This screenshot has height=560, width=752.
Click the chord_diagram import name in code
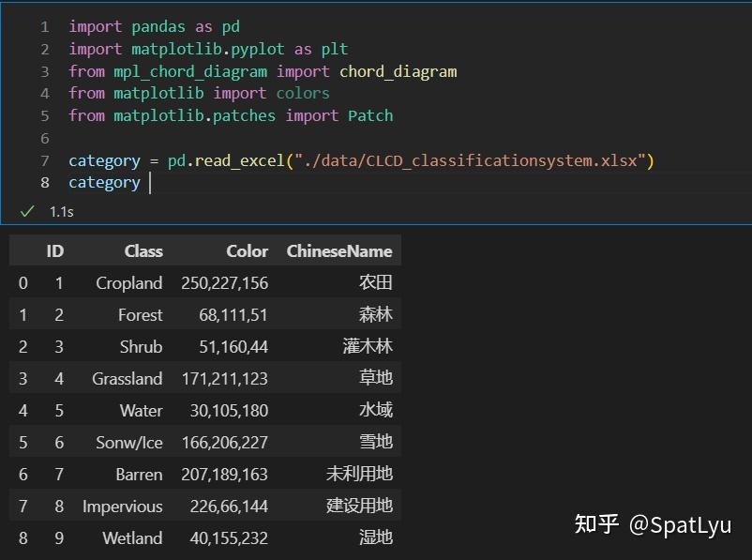point(398,71)
